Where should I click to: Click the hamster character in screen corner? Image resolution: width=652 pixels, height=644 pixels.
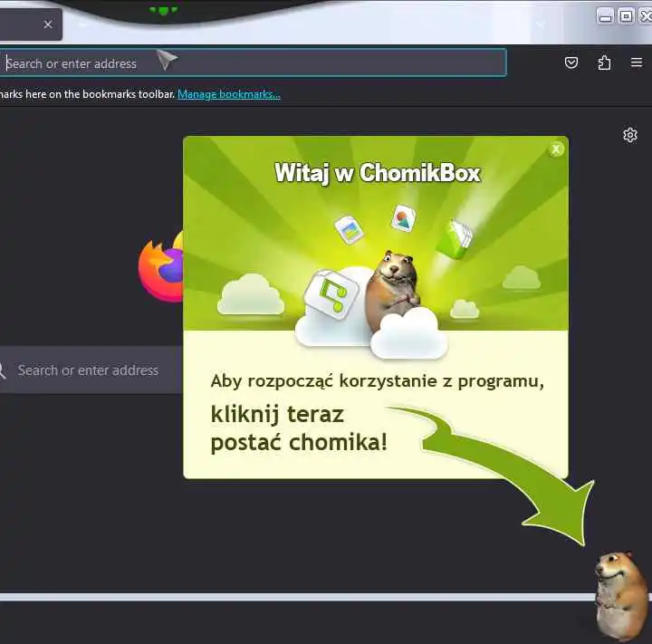(620, 596)
